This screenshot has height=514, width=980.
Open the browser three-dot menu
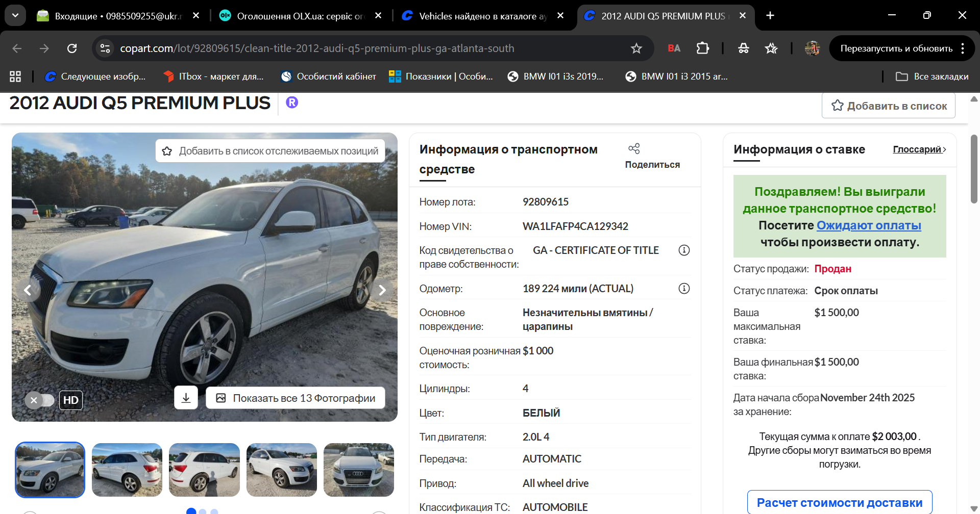click(x=963, y=48)
